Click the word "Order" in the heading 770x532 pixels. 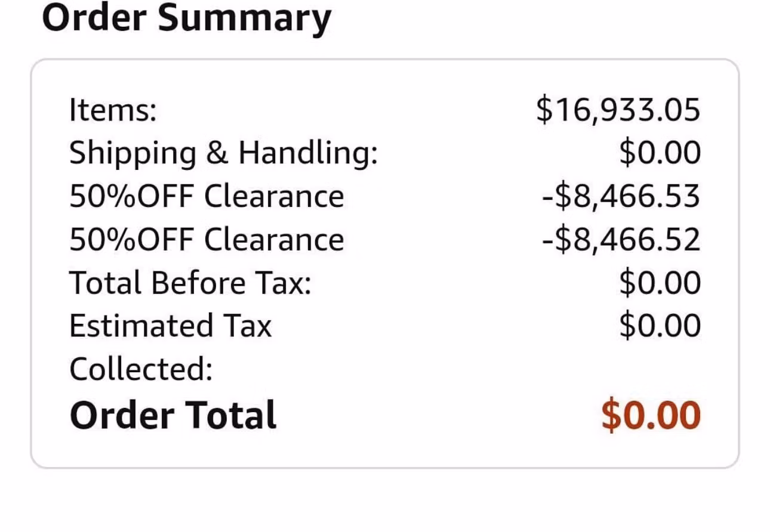click(94, 18)
